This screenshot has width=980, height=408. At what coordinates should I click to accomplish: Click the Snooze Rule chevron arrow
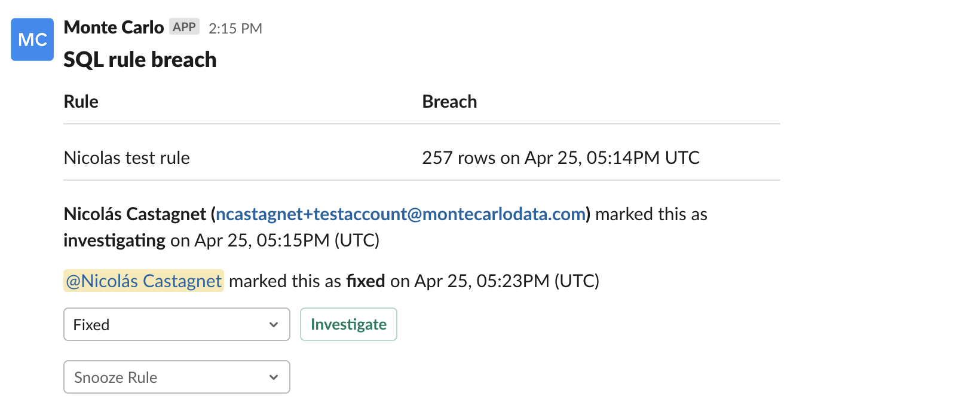[x=274, y=377]
